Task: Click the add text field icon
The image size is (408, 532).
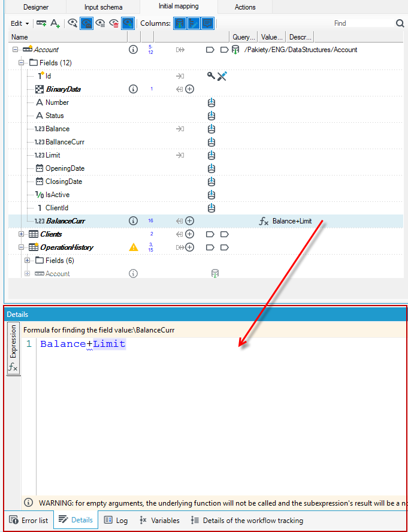Action: (x=55, y=23)
